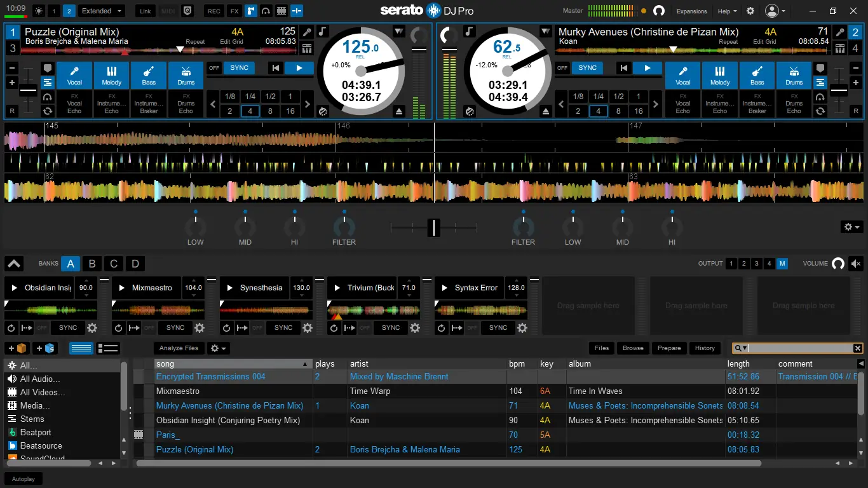Toggle SYNC on the Synesthesia sample slot

(x=283, y=328)
